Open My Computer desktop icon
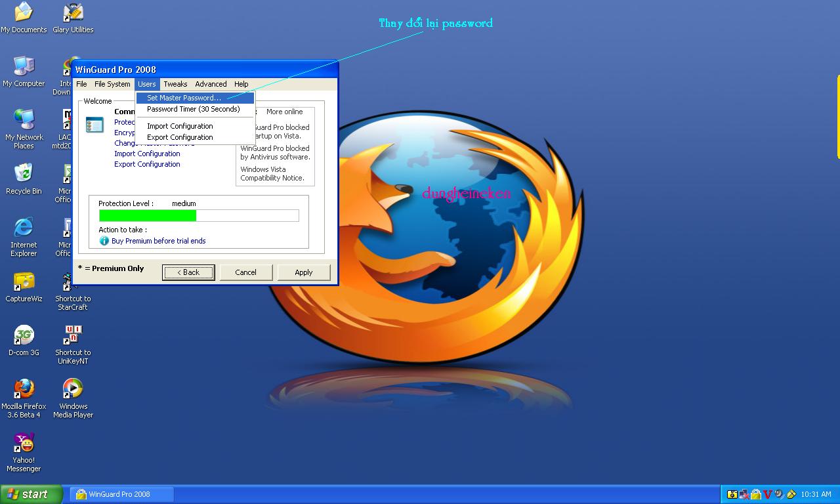The height and width of the screenshot is (504, 840). coord(24,72)
